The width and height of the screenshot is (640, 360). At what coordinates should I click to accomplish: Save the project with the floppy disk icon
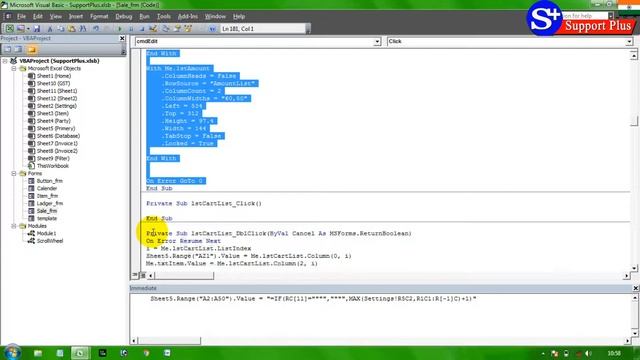click(37, 29)
